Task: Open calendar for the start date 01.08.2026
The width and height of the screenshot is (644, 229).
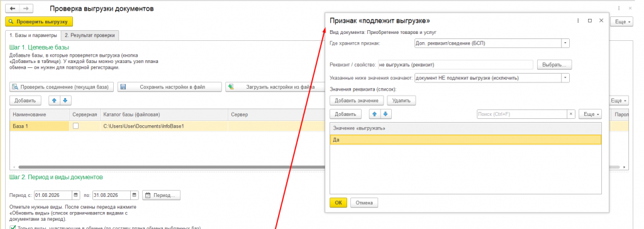Action: [76, 195]
